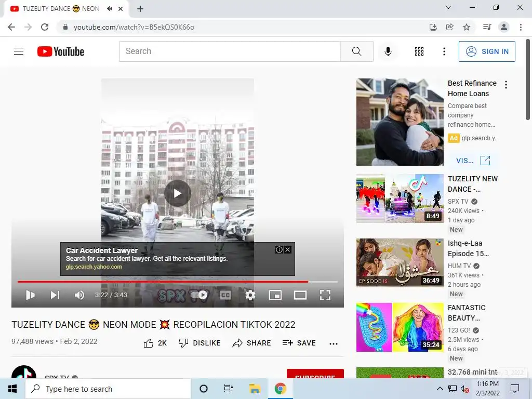Open Chrome three-dot menu
The width and height of the screenshot is (532, 399).
tap(521, 27)
